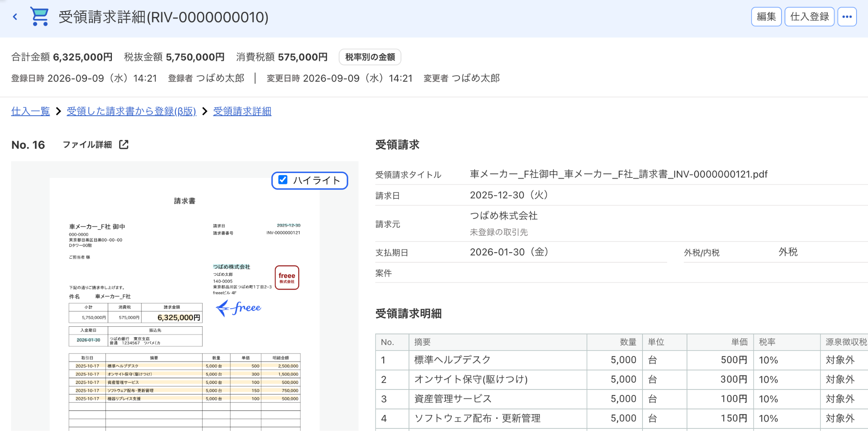Open the three-dots more options menu
Viewport: 868px width, 431px height.
pos(847,17)
